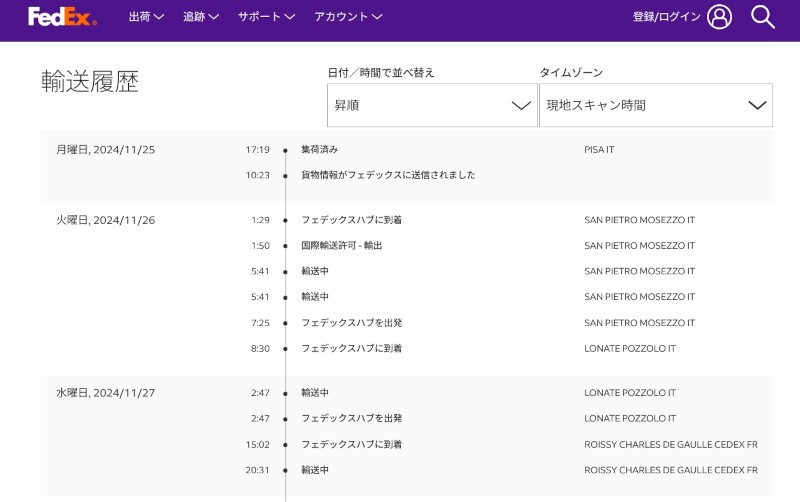Expand the アカウント menu
Image resolution: width=800 pixels, height=502 pixels.
348,17
